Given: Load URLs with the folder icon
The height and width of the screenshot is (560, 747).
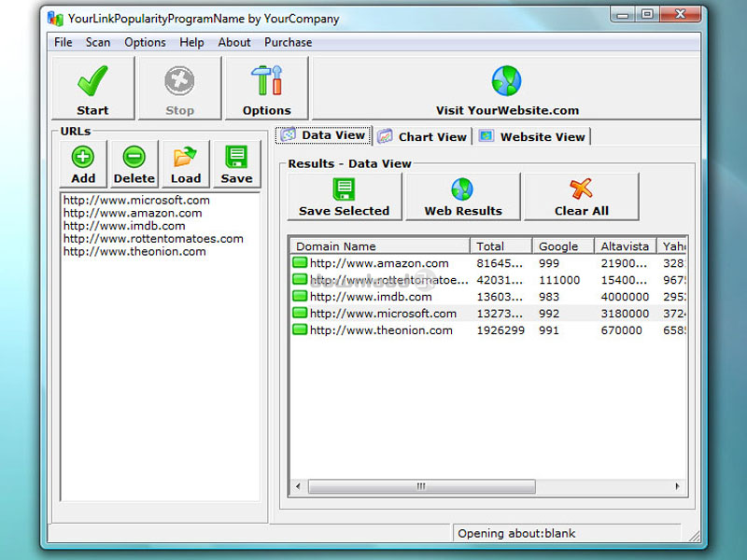Looking at the screenshot, I should pos(185,164).
